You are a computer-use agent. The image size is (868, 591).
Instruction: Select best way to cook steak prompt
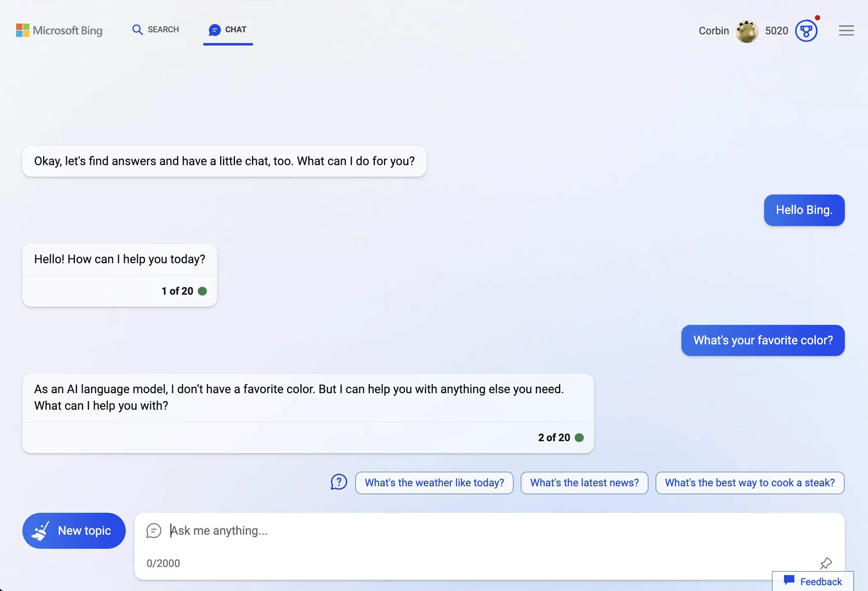750,482
